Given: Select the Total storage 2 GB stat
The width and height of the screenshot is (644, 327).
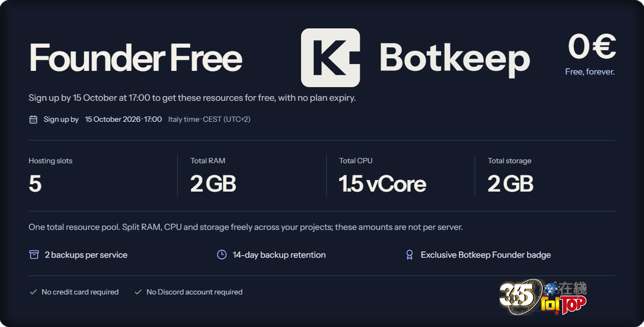Looking at the screenshot, I should coord(510,176).
